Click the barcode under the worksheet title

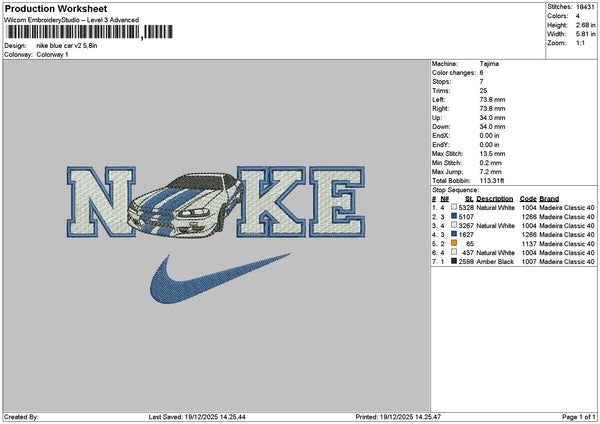[x=90, y=32]
